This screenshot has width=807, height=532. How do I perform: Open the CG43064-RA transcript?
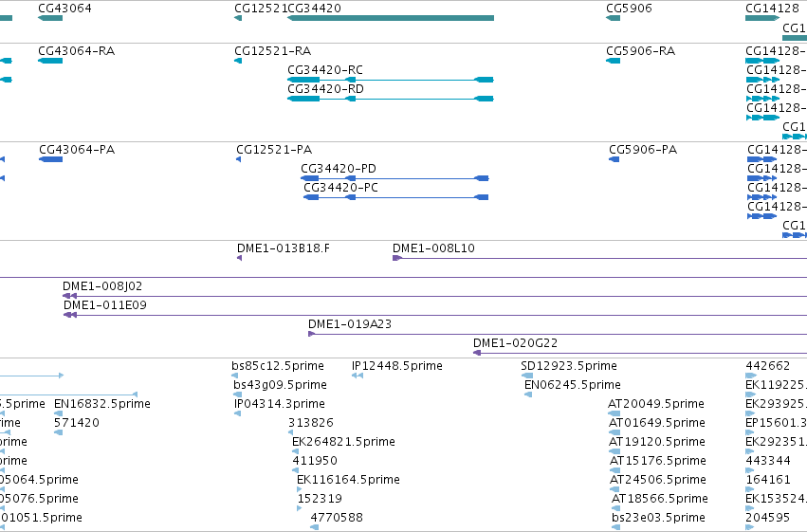click(x=50, y=61)
